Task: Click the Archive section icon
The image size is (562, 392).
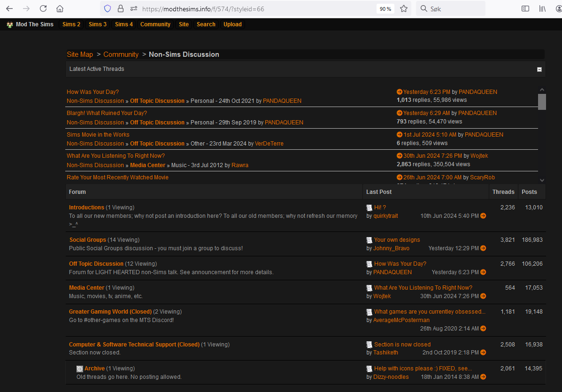Action: pos(79,369)
